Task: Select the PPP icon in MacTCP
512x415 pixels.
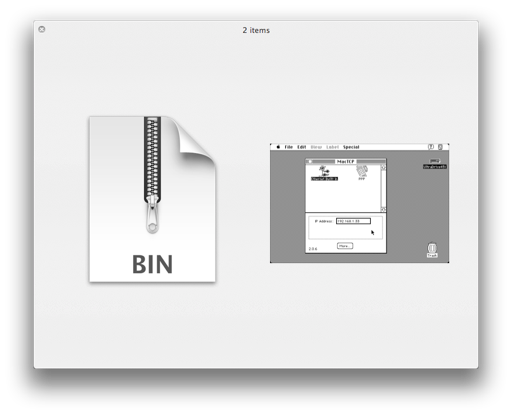Action: tap(362, 173)
